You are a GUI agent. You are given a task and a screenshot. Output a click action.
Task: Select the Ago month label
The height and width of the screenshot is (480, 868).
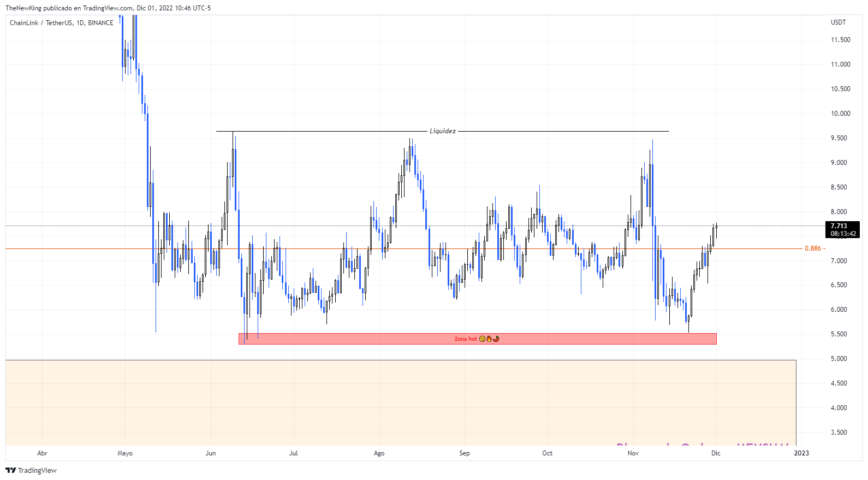(x=379, y=453)
